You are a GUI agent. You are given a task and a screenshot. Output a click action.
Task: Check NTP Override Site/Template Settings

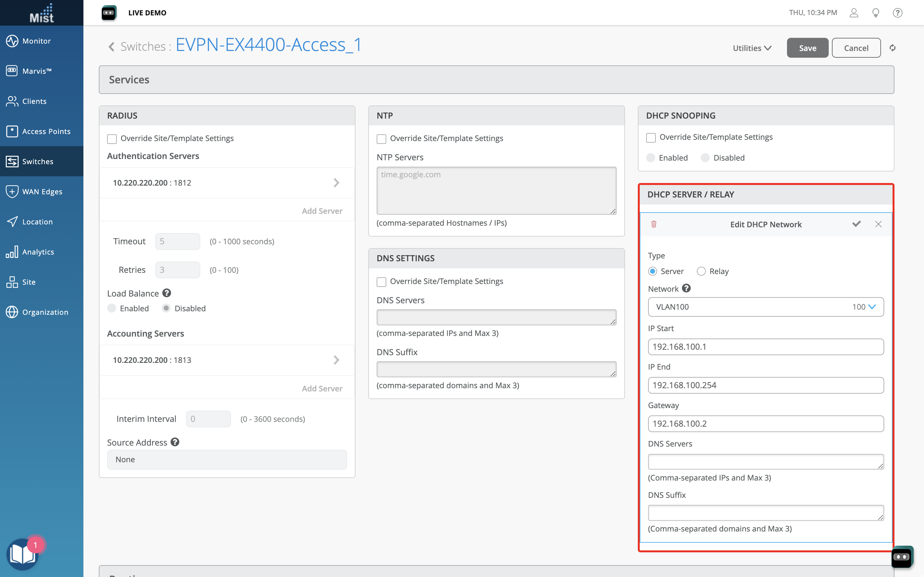click(x=381, y=139)
